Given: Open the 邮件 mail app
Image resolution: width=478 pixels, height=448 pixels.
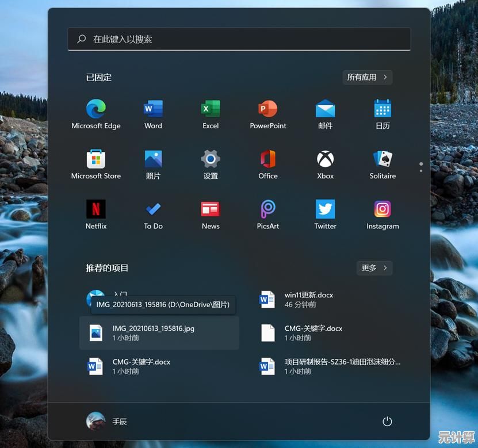Looking at the screenshot, I should point(325,114).
